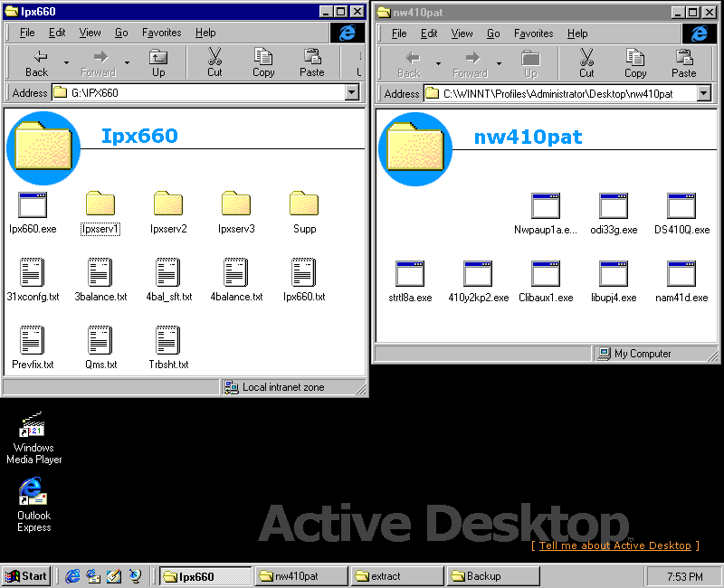724x588 pixels.
Task: Select the DS410Q.exe file
Action: click(x=681, y=214)
